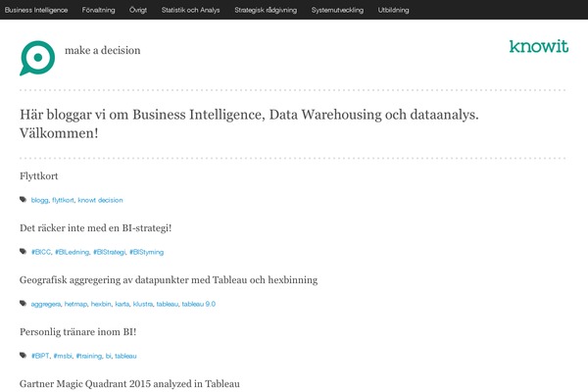Open the Systemutveckling menu item
588x392 pixels.
tap(337, 10)
